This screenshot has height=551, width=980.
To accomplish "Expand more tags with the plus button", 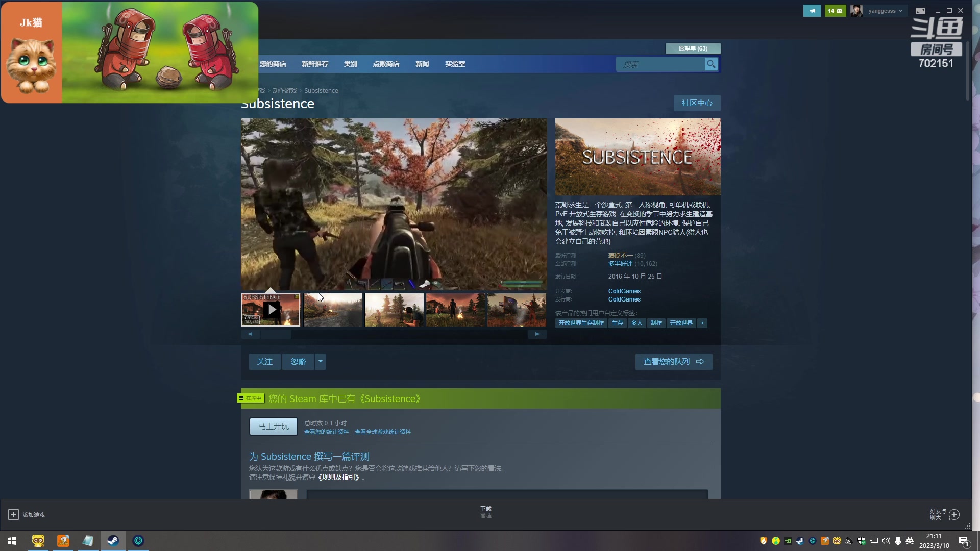I will tap(702, 323).
